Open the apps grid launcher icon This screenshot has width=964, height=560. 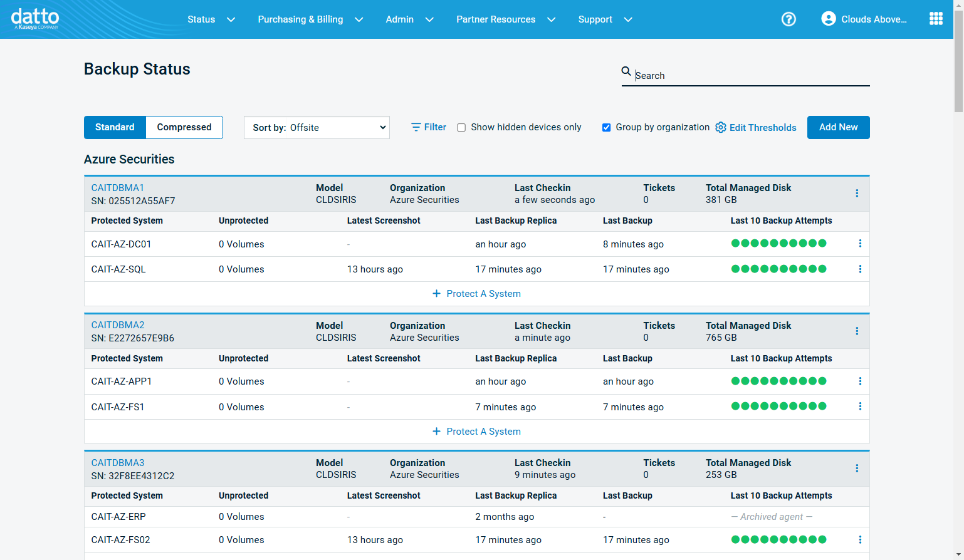[936, 19]
